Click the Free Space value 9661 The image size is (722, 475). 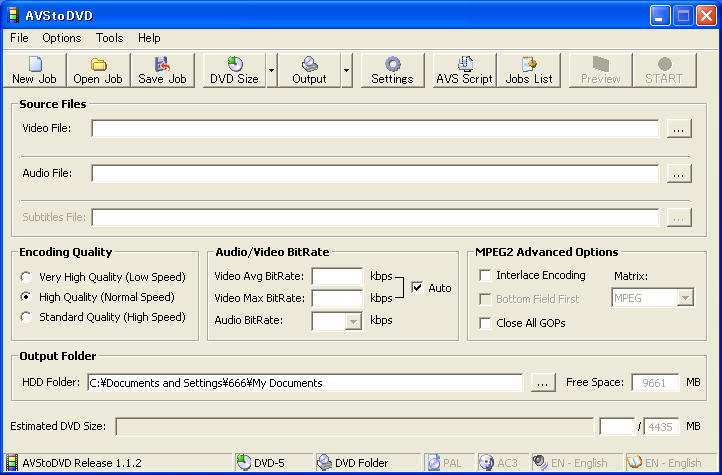tap(656, 382)
